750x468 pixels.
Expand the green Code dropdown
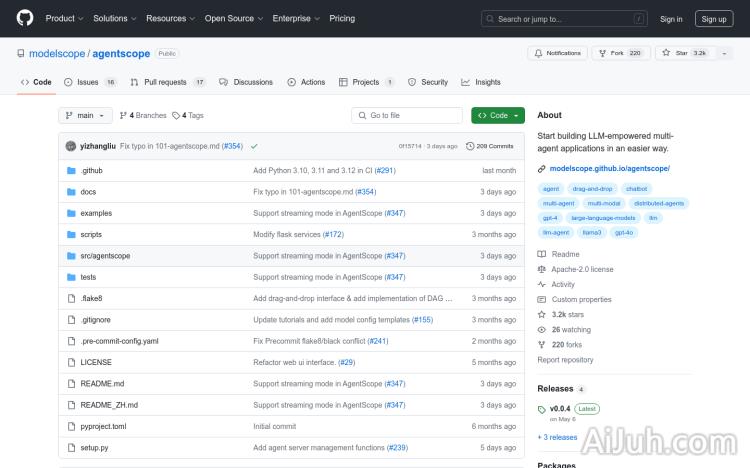tap(498, 115)
